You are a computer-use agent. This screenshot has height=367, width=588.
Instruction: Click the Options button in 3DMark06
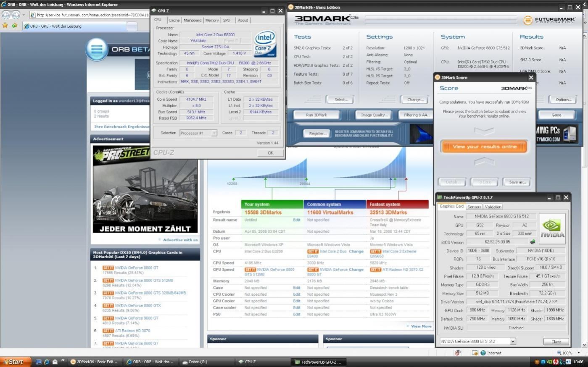(563, 100)
